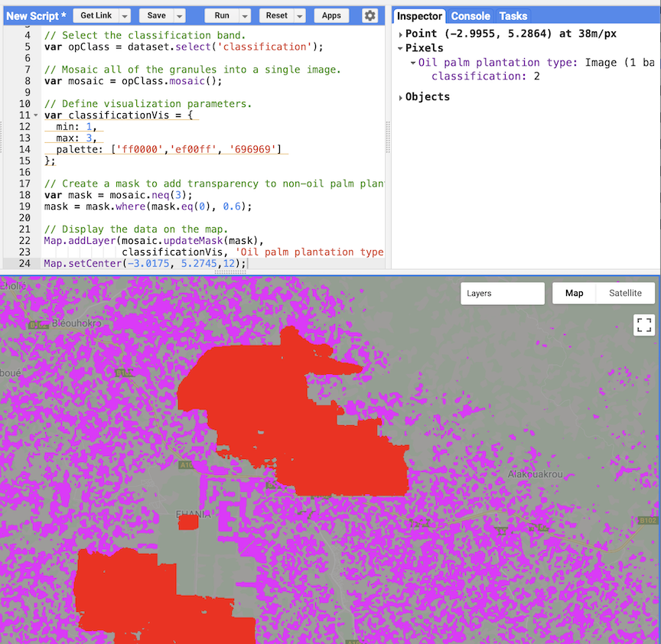Open the Get Link dropdown arrow
The image size is (661, 644).
[125, 16]
